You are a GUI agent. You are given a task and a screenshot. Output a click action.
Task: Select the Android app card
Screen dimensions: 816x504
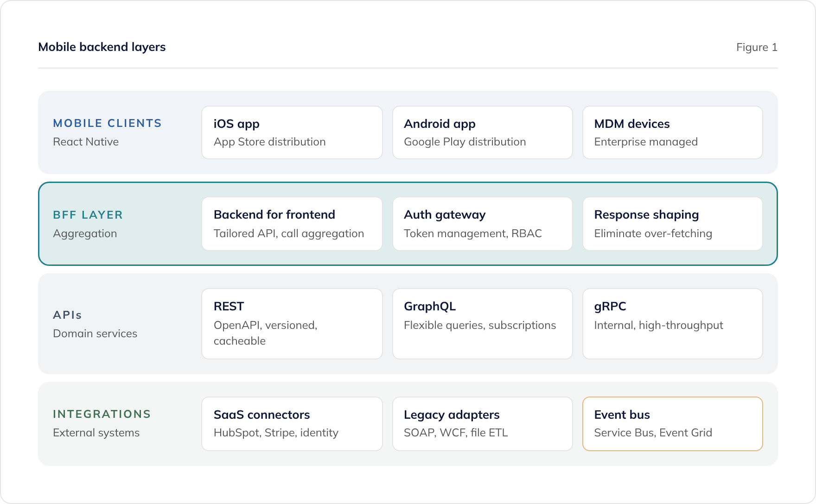tap(483, 132)
